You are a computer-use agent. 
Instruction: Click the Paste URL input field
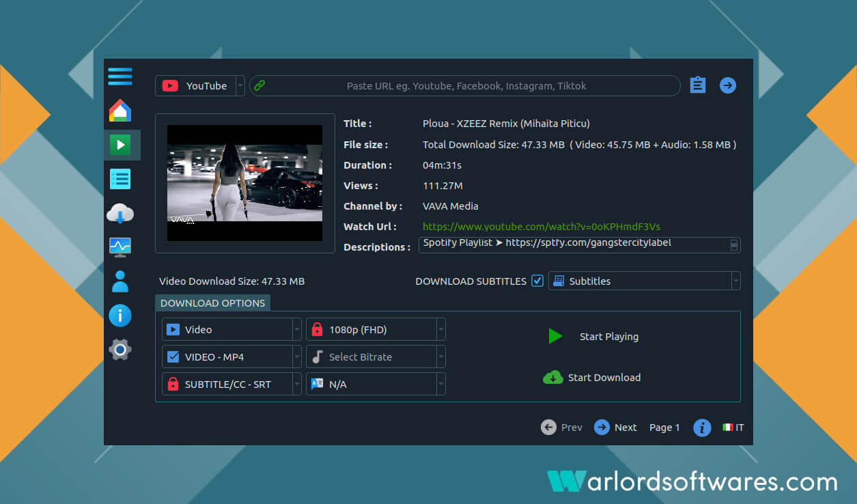pyautogui.click(x=466, y=85)
